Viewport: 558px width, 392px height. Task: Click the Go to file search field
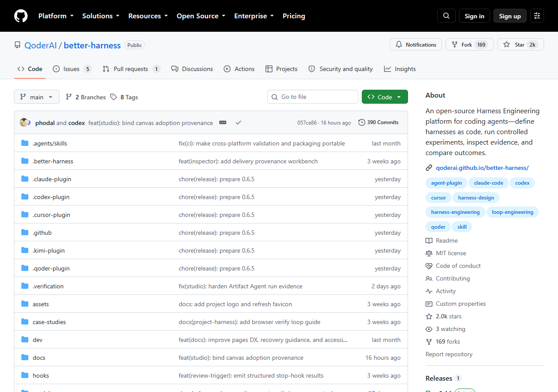point(313,97)
